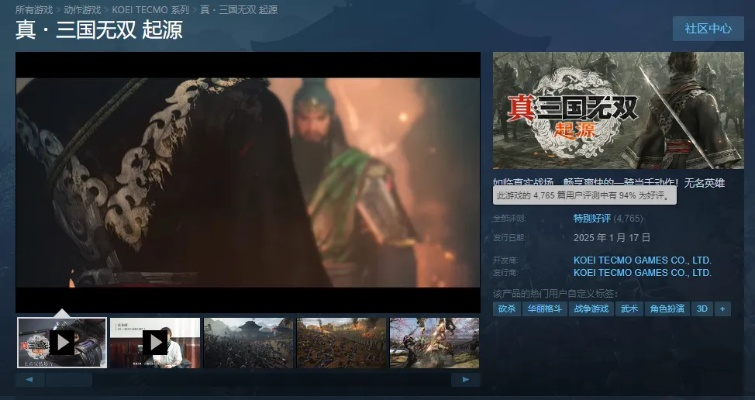Select the 角色扮演 tag
755x400 pixels.
[667, 309]
